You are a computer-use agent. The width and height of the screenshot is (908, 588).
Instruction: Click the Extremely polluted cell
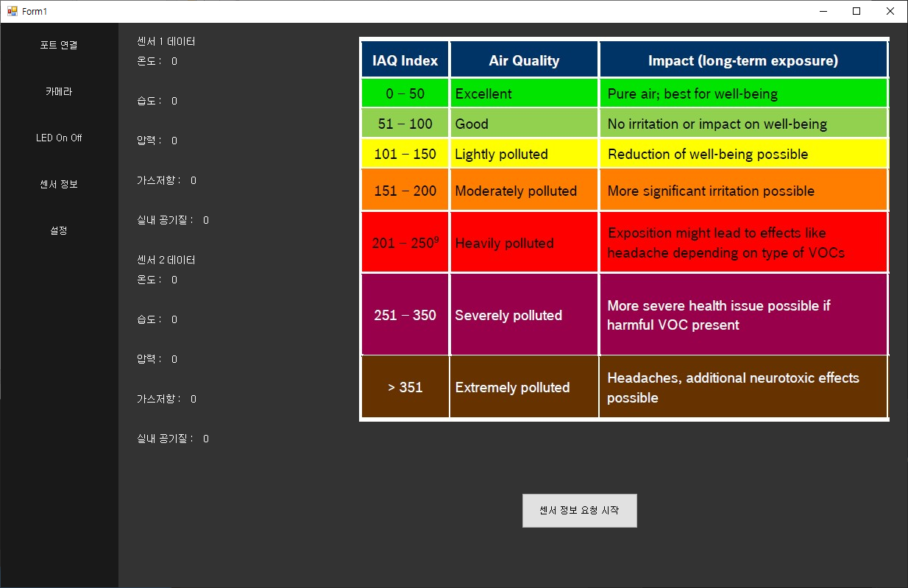[525, 387]
